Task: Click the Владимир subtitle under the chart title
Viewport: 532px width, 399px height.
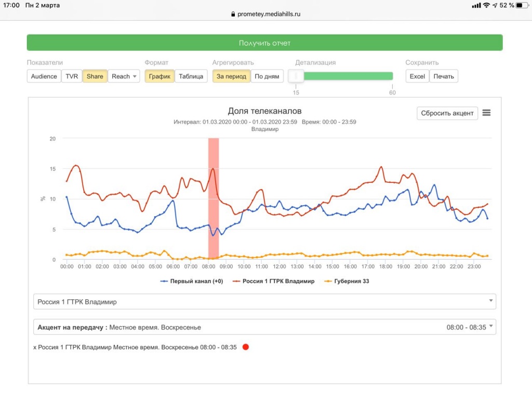Action: point(264,129)
